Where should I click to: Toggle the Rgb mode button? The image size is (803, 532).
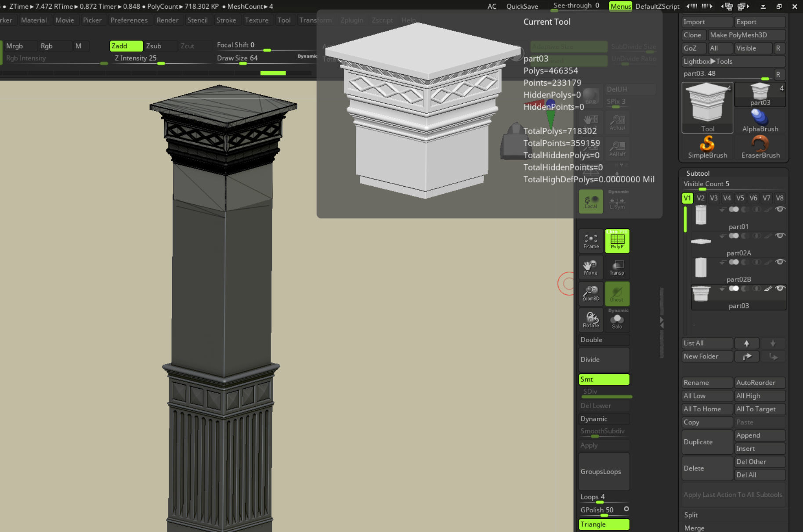pos(54,46)
